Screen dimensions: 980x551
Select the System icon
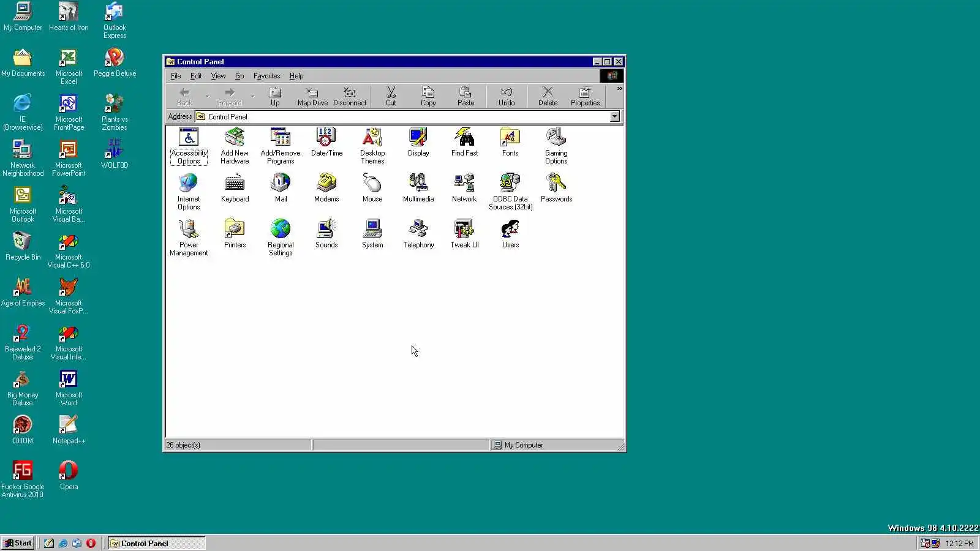click(x=372, y=234)
